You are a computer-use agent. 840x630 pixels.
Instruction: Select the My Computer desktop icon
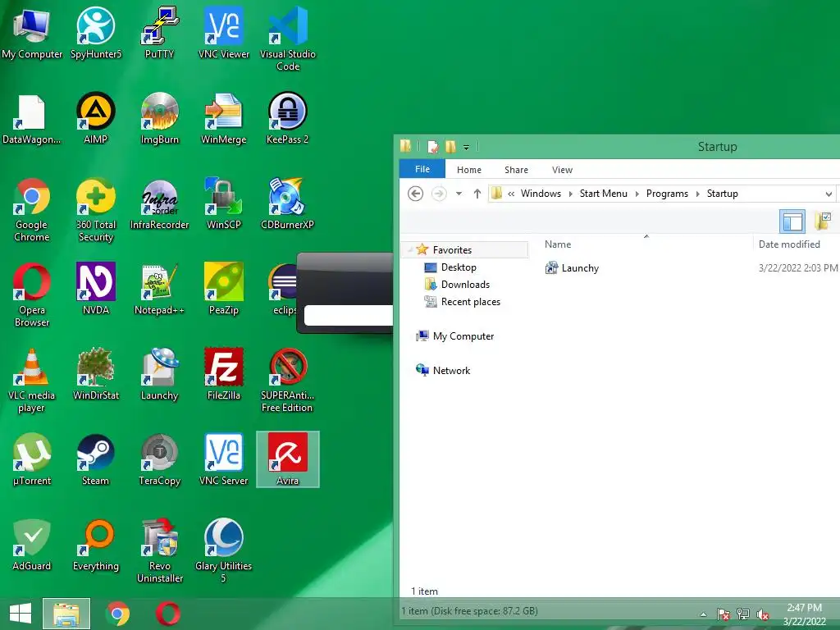point(32,32)
